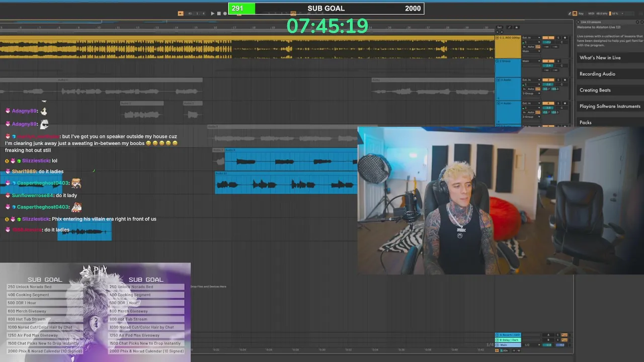This screenshot has height=362, width=644.
Task: Toggle 3 Audio track activator
Action: [548, 80]
